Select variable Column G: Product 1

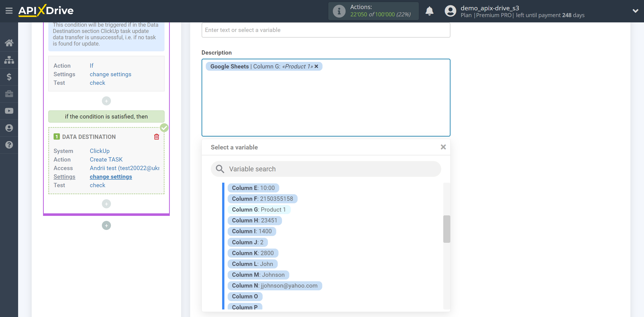point(259,210)
